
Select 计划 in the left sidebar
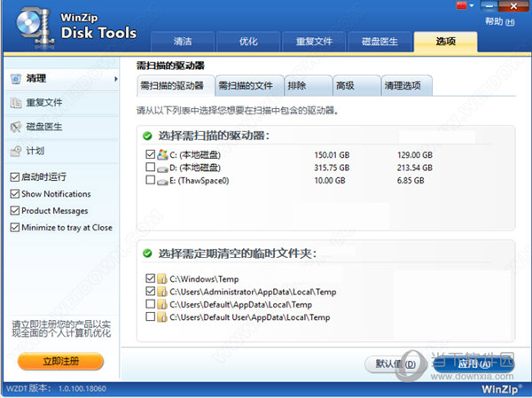62,151
